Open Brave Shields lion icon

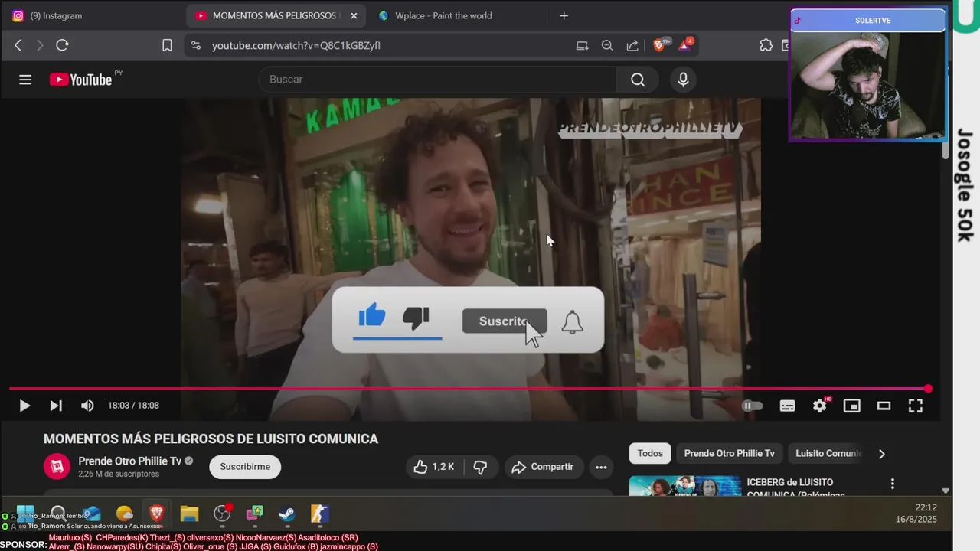pyautogui.click(x=660, y=44)
